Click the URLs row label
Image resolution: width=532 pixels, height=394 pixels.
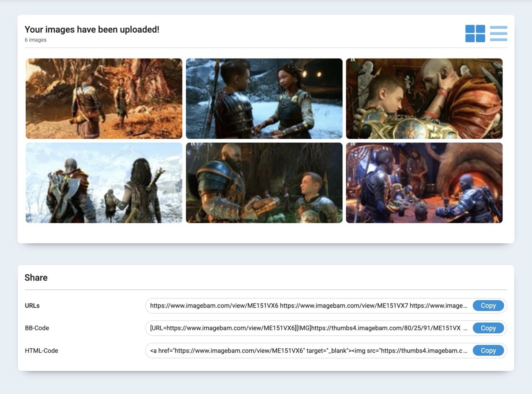tap(32, 305)
